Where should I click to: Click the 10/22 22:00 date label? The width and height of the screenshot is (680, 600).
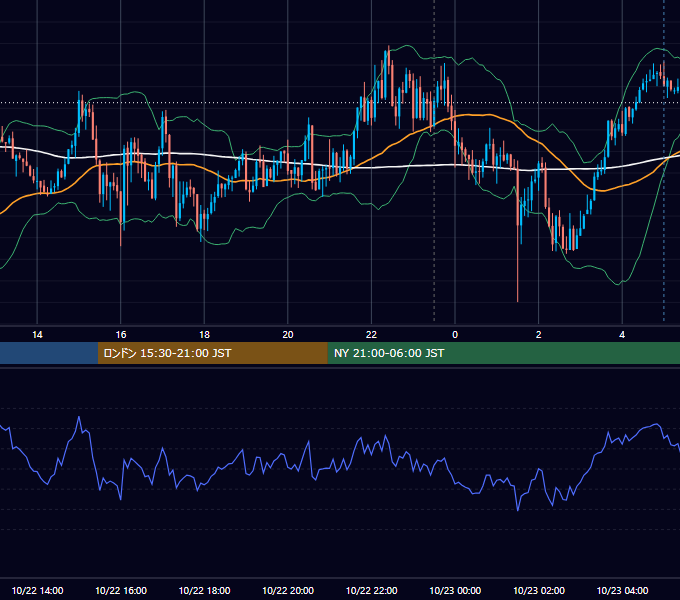371,590
